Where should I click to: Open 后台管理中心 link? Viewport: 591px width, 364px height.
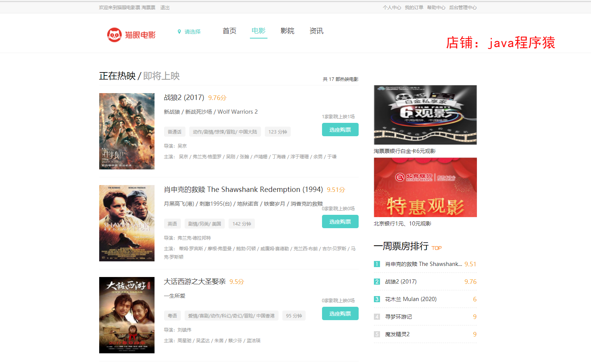click(463, 8)
